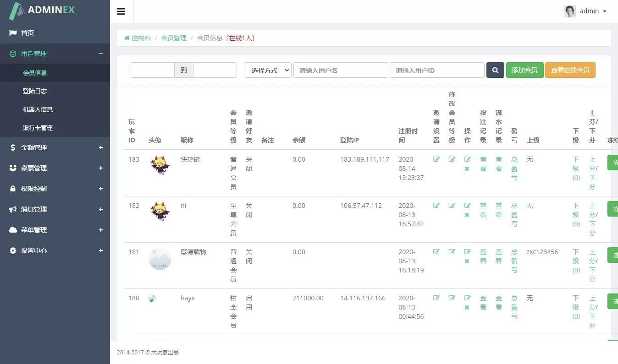Click invite settings edit icon for player 183
This screenshot has width=618, height=364.
pos(436,159)
